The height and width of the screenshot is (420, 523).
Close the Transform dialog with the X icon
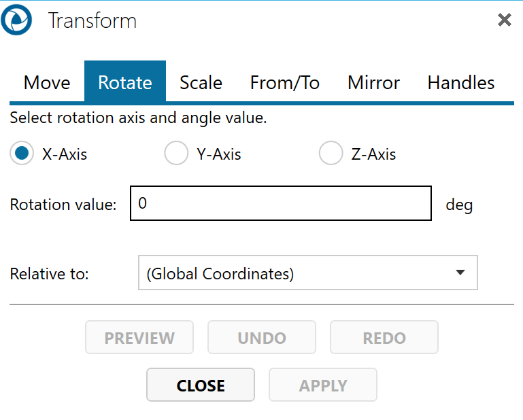point(504,20)
